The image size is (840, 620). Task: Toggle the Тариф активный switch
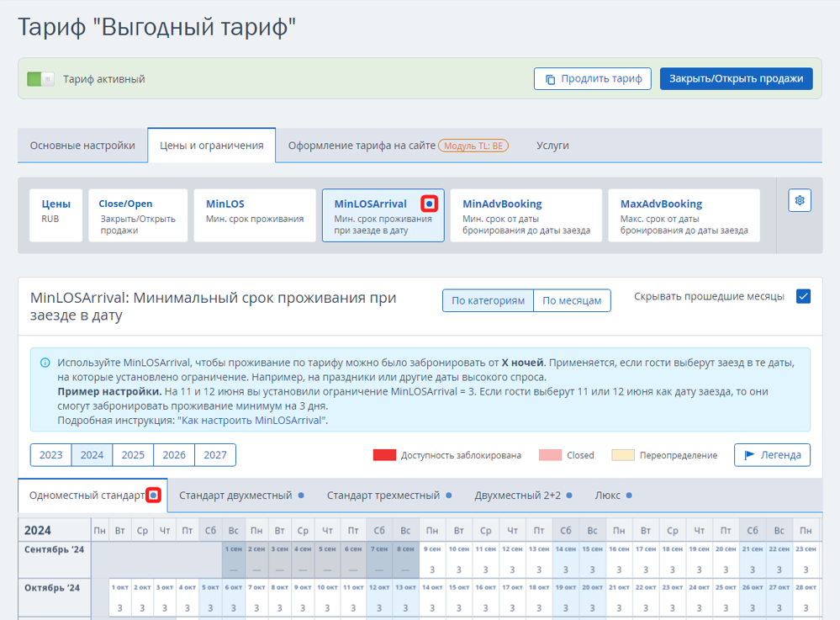40,79
